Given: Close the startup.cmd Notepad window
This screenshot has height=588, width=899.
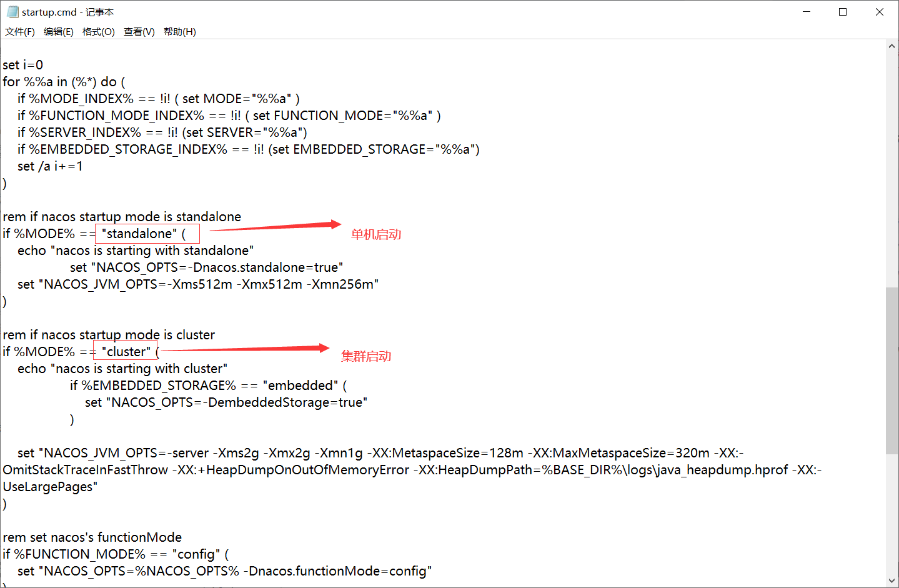Looking at the screenshot, I should [x=880, y=12].
